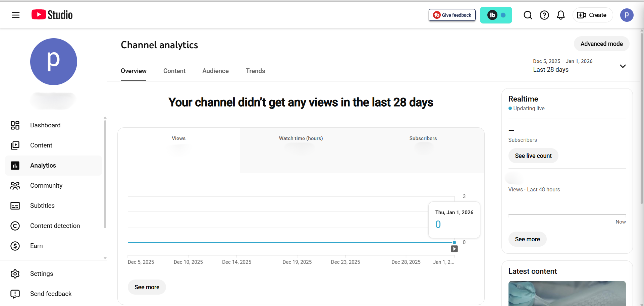Click the Dec 28, 2025 axis label
644x306 pixels.
[x=406, y=262]
